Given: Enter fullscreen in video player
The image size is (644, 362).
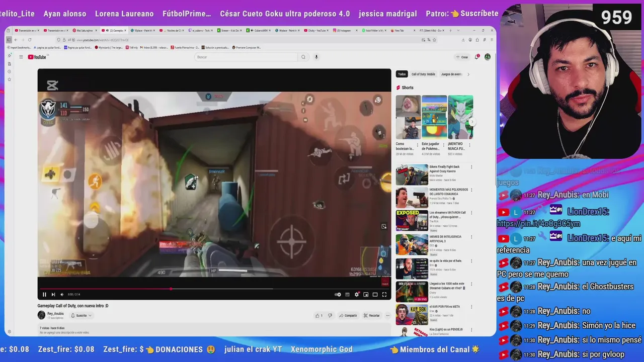Looking at the screenshot, I should (x=384, y=295).
